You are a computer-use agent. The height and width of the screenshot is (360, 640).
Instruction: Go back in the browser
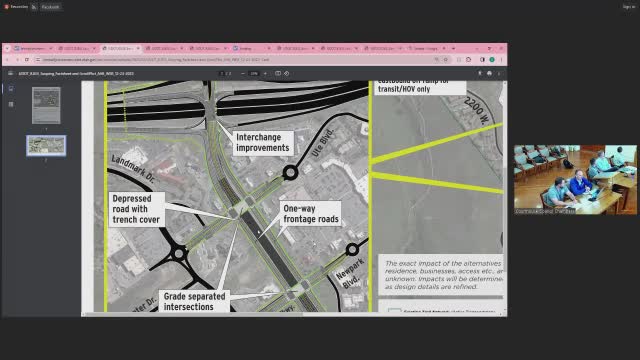click(7, 60)
